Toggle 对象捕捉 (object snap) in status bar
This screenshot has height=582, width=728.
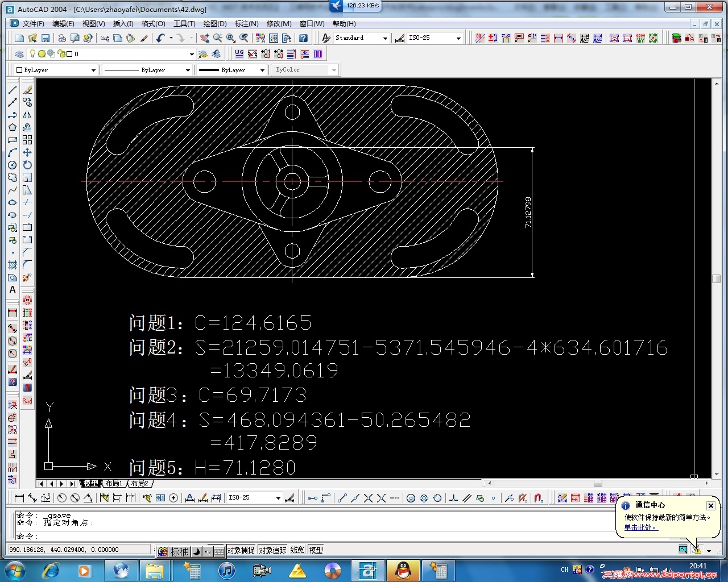click(x=241, y=550)
